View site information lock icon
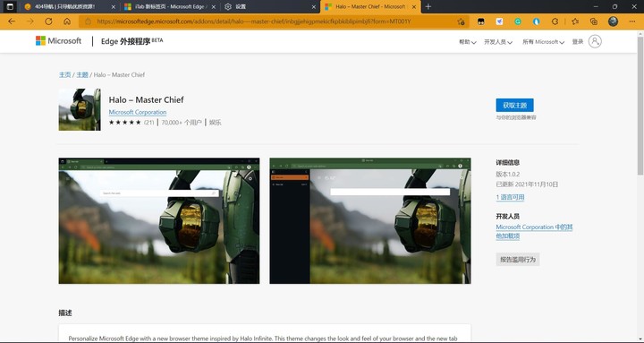 coord(88,21)
